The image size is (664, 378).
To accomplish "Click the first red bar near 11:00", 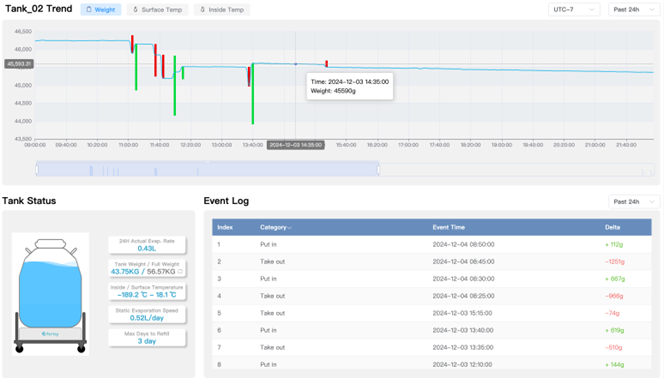I will pyautogui.click(x=132, y=44).
